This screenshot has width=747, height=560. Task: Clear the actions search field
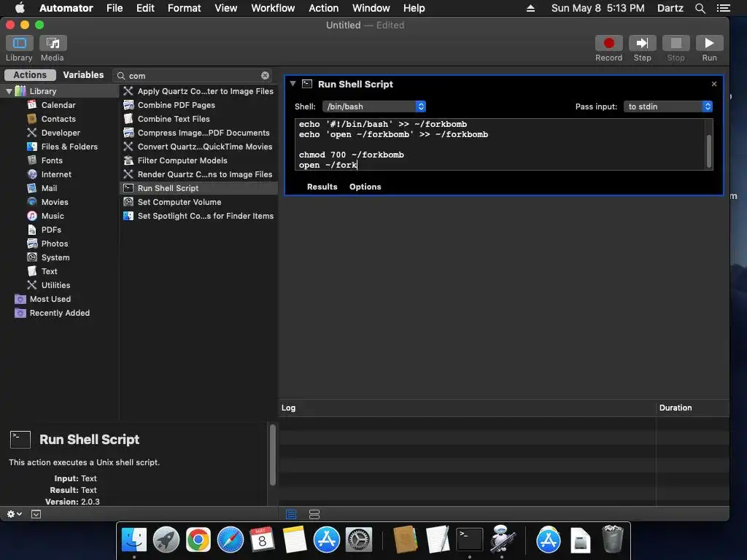click(x=265, y=76)
